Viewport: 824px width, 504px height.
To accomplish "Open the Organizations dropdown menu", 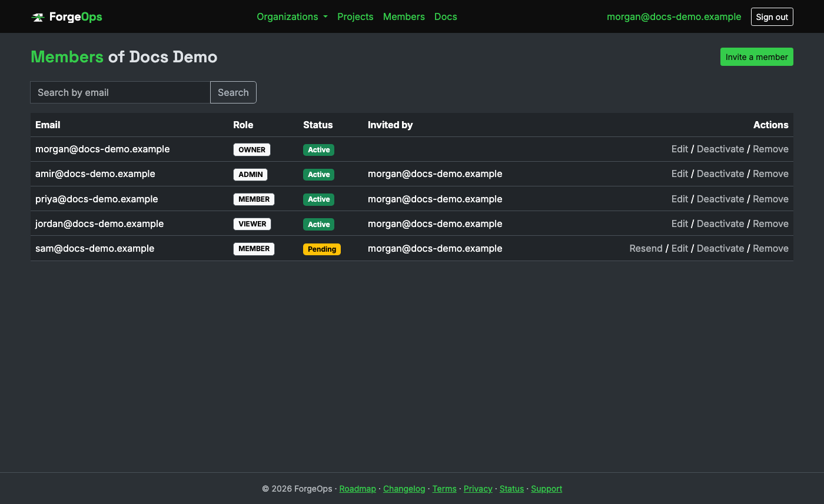I will point(293,16).
